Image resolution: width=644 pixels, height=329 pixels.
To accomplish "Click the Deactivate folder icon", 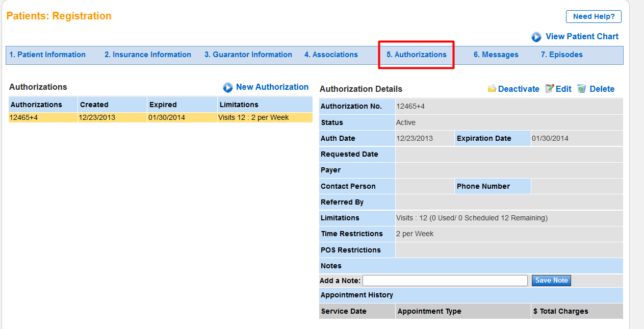I will coord(492,89).
